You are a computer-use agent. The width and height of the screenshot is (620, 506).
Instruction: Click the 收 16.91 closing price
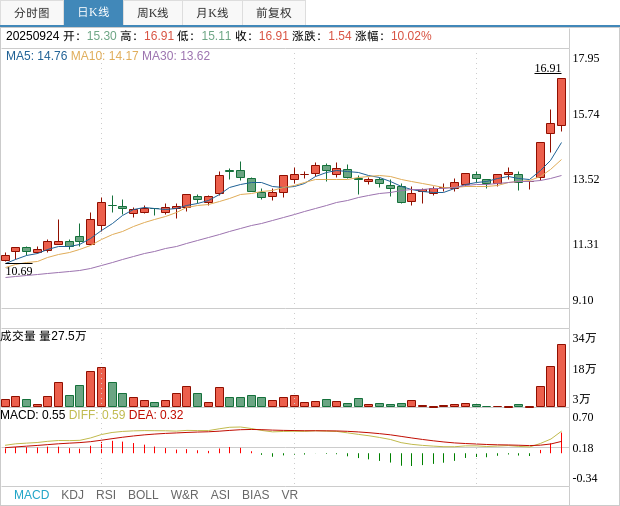274,36
